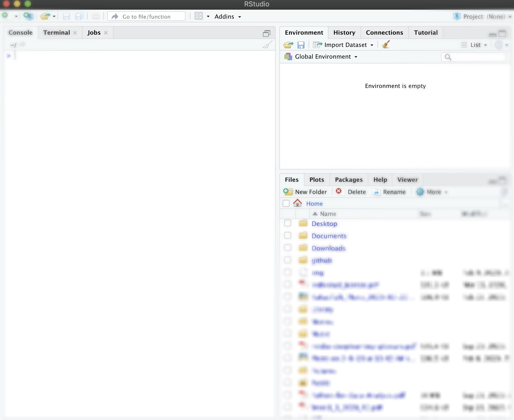Image resolution: width=514 pixels, height=420 pixels.
Task: Click the Environment pane minimize icon
Action: tap(492, 35)
